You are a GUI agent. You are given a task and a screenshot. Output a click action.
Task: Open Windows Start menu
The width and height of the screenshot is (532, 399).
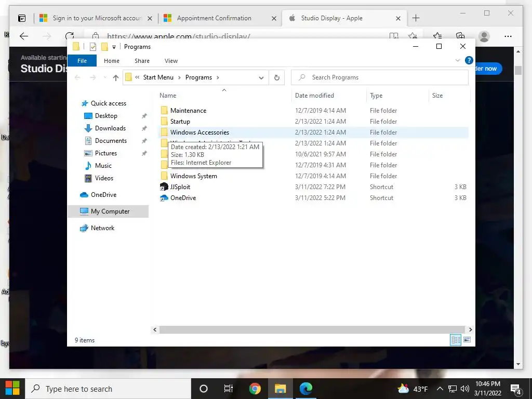pos(12,389)
